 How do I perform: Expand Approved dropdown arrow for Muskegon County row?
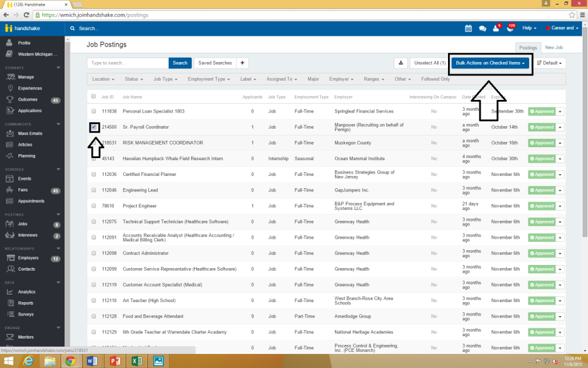560,143
